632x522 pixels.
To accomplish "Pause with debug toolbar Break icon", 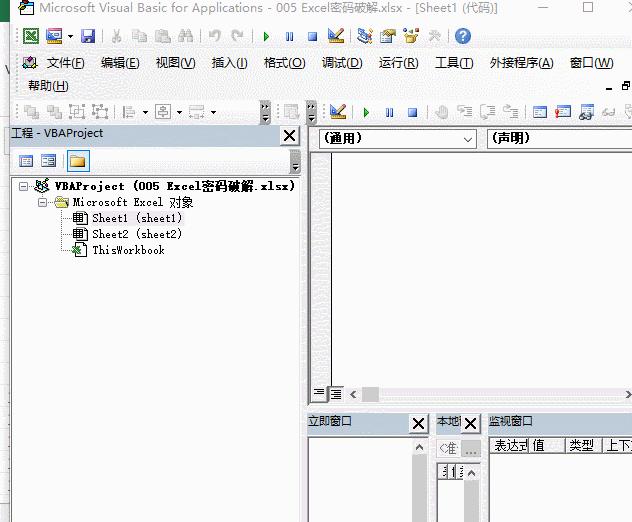I will (389, 112).
